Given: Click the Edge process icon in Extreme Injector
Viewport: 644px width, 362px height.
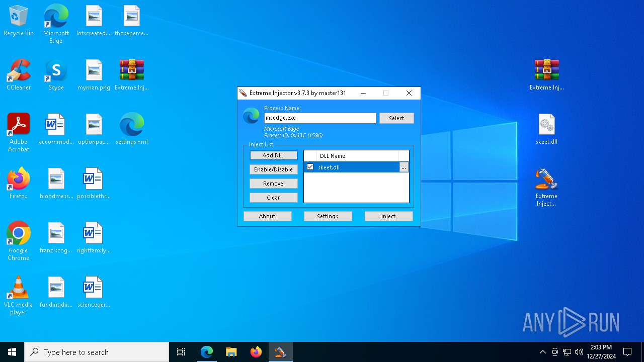Looking at the screenshot, I should tap(251, 116).
